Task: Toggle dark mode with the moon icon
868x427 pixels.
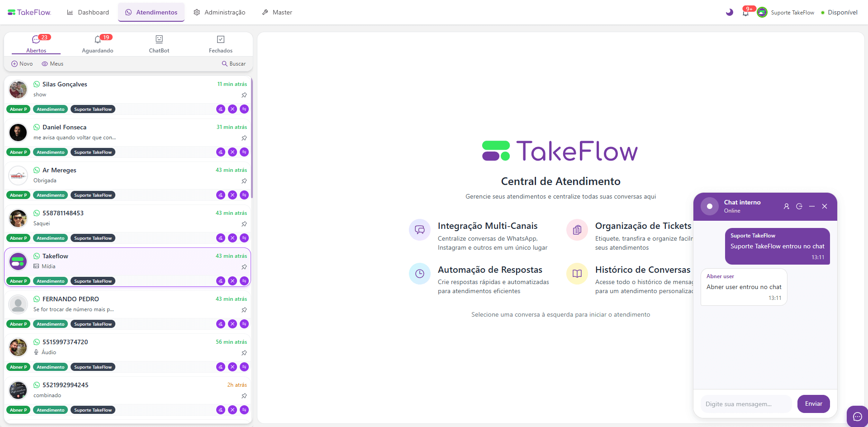Action: pos(729,12)
